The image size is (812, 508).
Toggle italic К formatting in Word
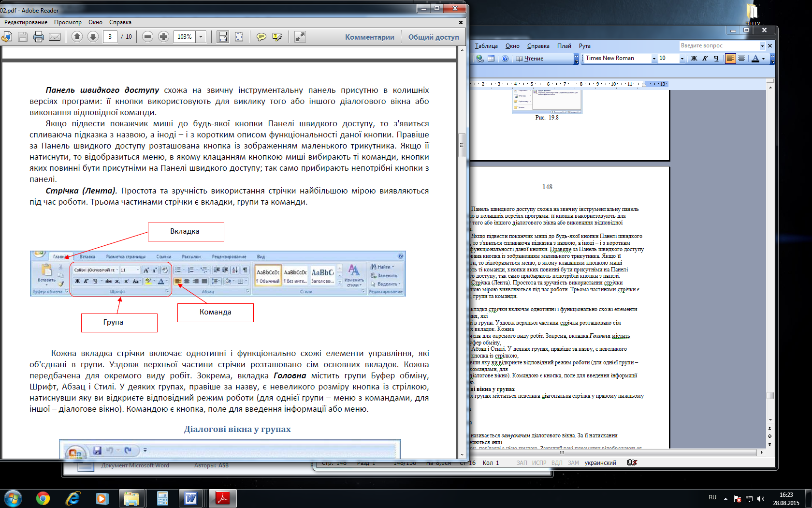pos(705,59)
